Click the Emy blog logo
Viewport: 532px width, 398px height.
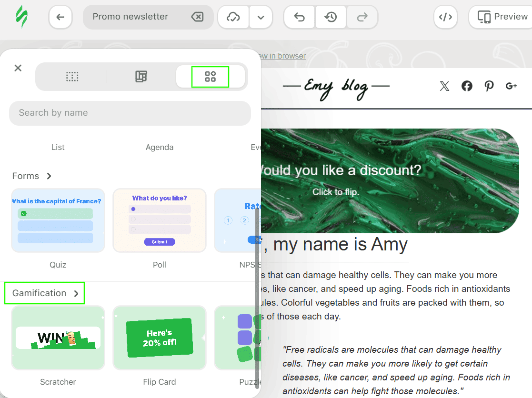coord(336,88)
